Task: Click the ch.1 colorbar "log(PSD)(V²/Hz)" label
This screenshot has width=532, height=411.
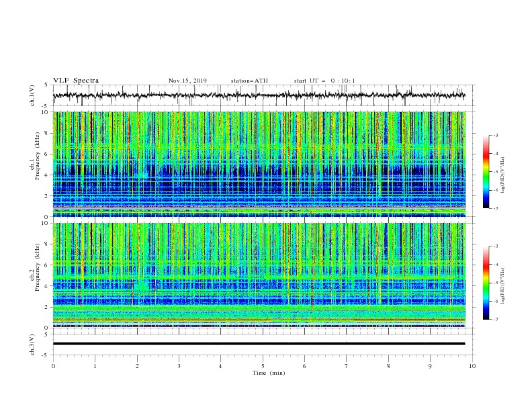Action: click(x=502, y=175)
